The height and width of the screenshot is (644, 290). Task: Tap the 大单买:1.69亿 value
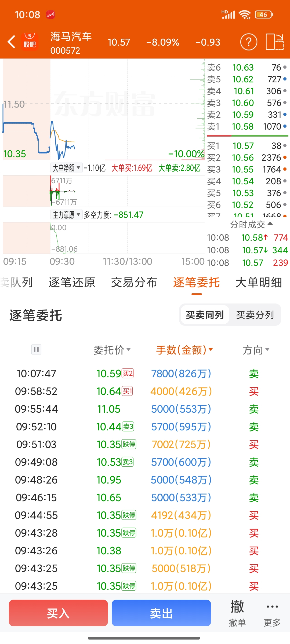coord(132,168)
